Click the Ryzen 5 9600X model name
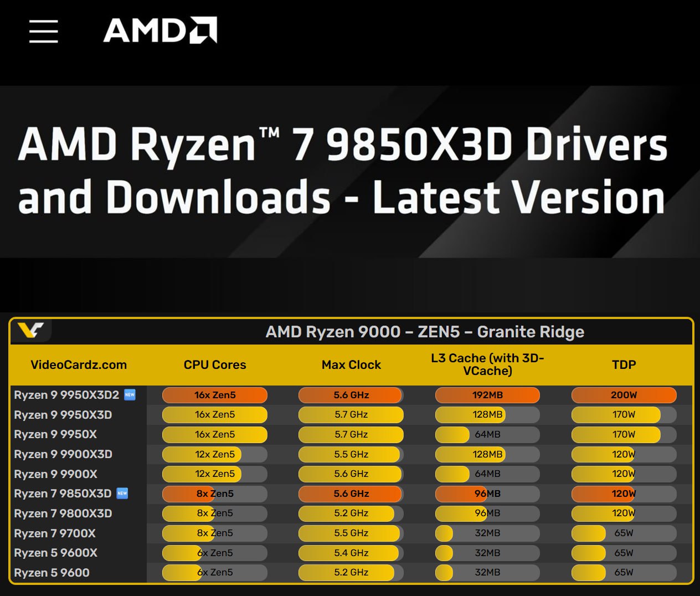This screenshot has height=596, width=700. pyautogui.click(x=55, y=553)
